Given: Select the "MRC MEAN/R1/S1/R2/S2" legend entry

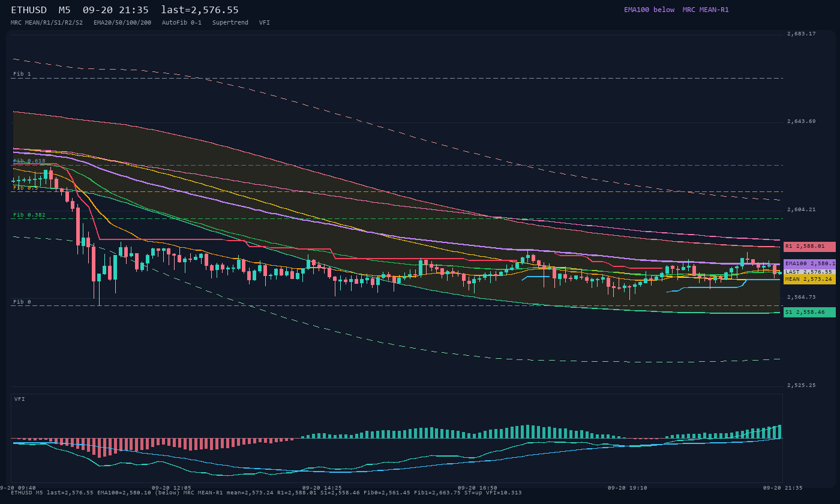Looking at the screenshot, I should click(47, 22).
